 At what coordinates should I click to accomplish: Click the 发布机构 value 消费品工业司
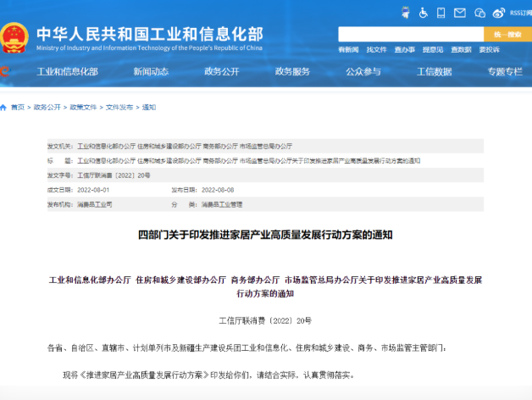click(x=95, y=205)
